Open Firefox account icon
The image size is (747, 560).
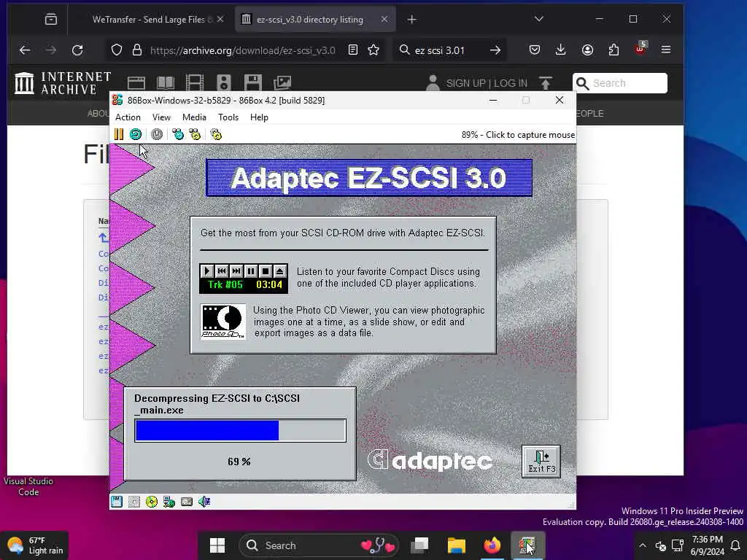(x=587, y=50)
